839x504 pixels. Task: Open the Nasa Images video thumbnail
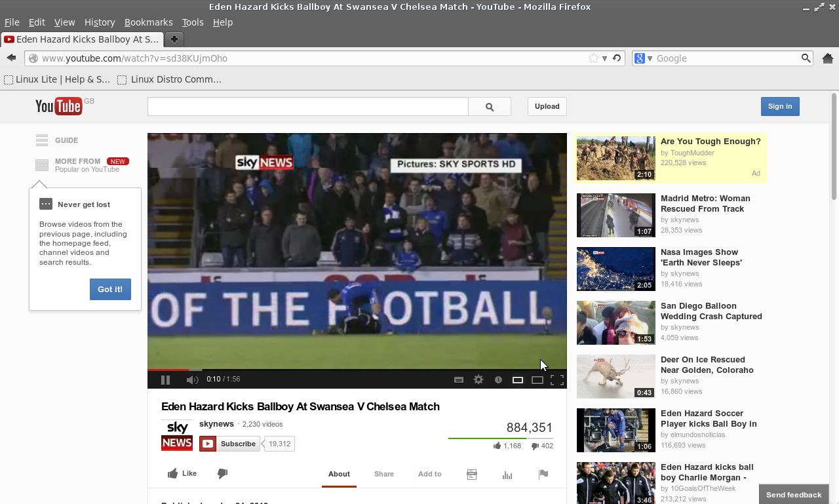coord(616,269)
